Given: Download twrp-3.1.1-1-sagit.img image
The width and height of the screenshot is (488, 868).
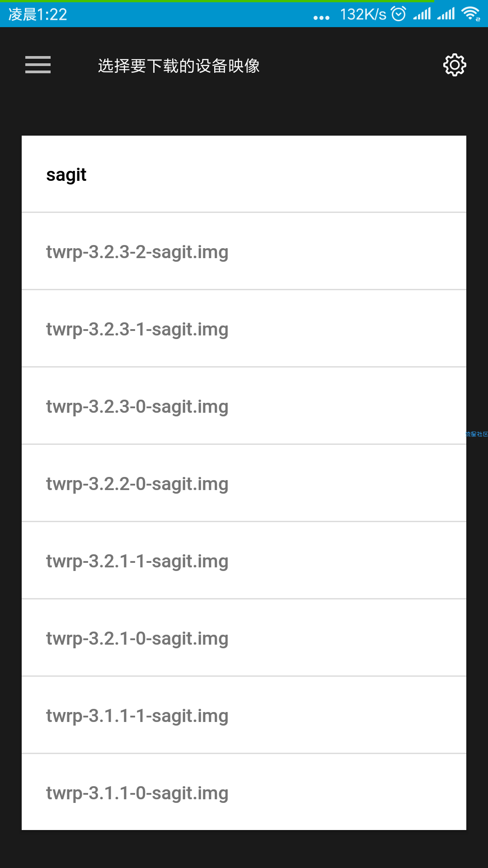Looking at the screenshot, I should coord(244,715).
